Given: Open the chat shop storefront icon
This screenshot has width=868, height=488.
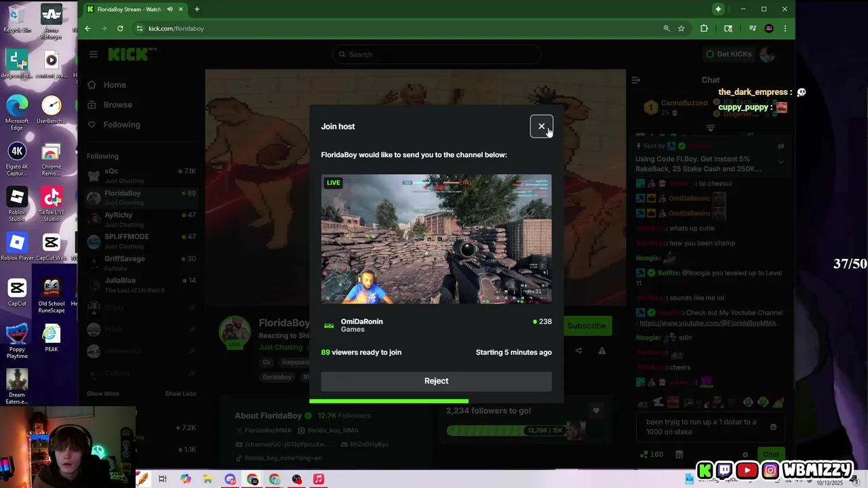Looking at the screenshot, I should pyautogui.click(x=679, y=455).
